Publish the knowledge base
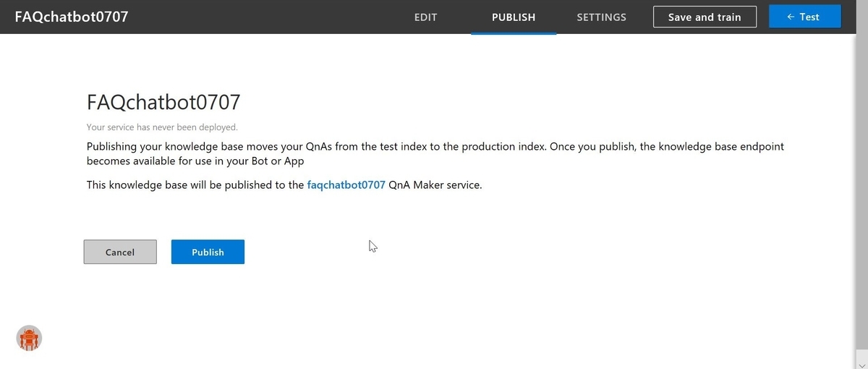Image resolution: width=868 pixels, height=369 pixels. click(208, 252)
